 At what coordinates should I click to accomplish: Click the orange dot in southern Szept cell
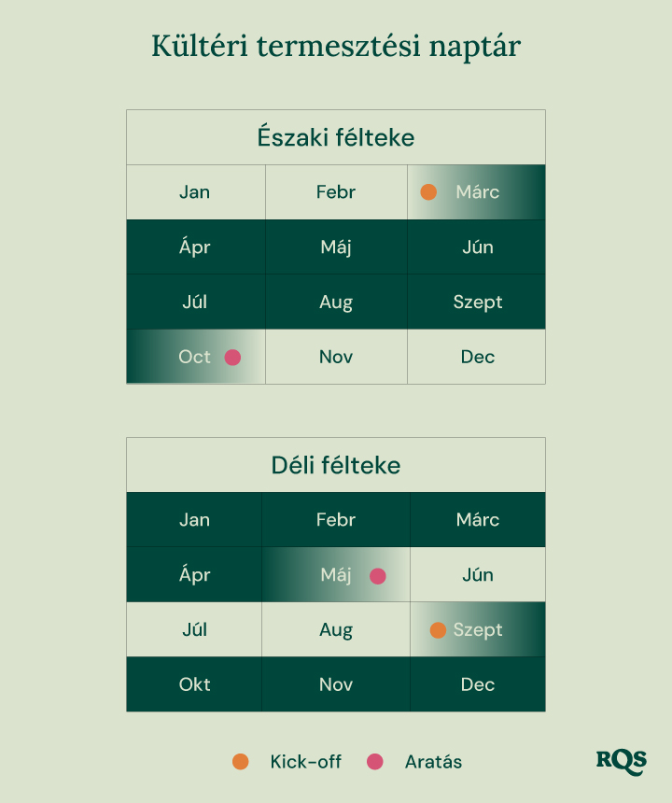[x=438, y=630]
